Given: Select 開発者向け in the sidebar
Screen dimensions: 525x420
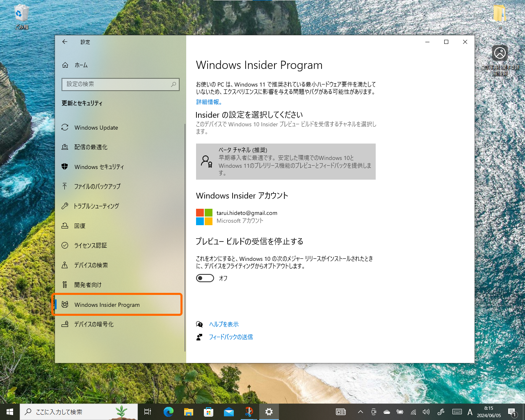Looking at the screenshot, I should click(x=89, y=284).
